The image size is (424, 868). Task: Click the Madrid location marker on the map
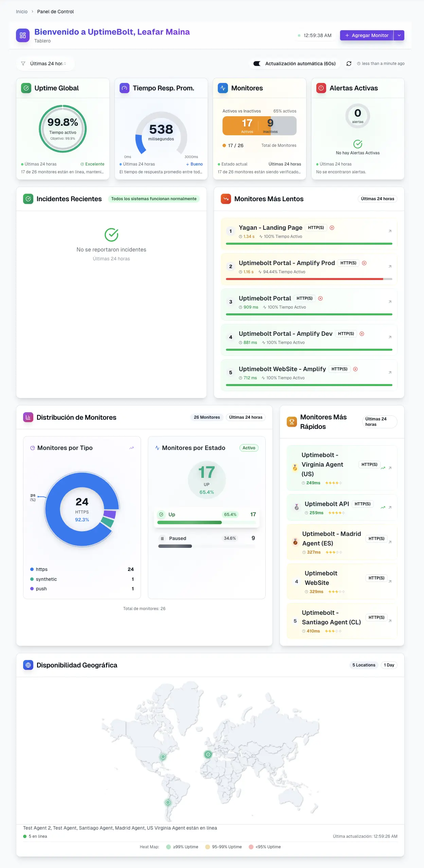pos(208,754)
